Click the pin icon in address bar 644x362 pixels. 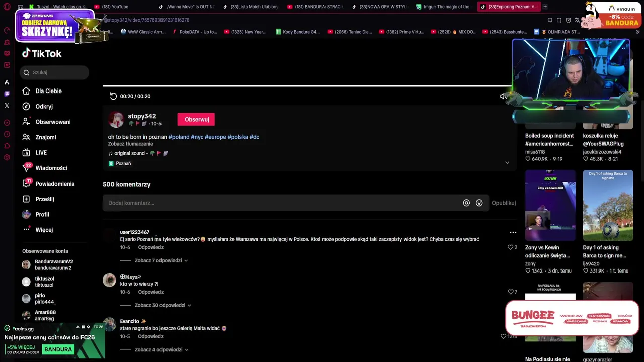pos(550,20)
